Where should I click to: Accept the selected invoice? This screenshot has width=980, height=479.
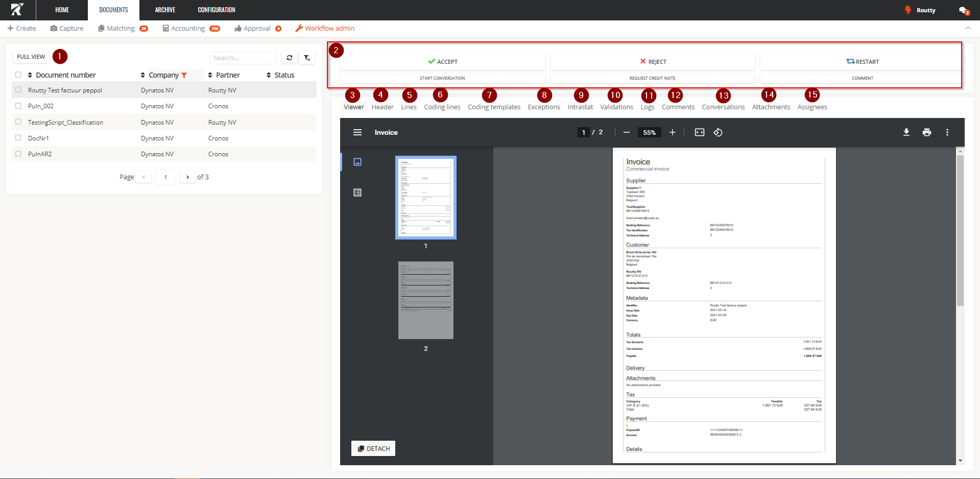tap(442, 62)
